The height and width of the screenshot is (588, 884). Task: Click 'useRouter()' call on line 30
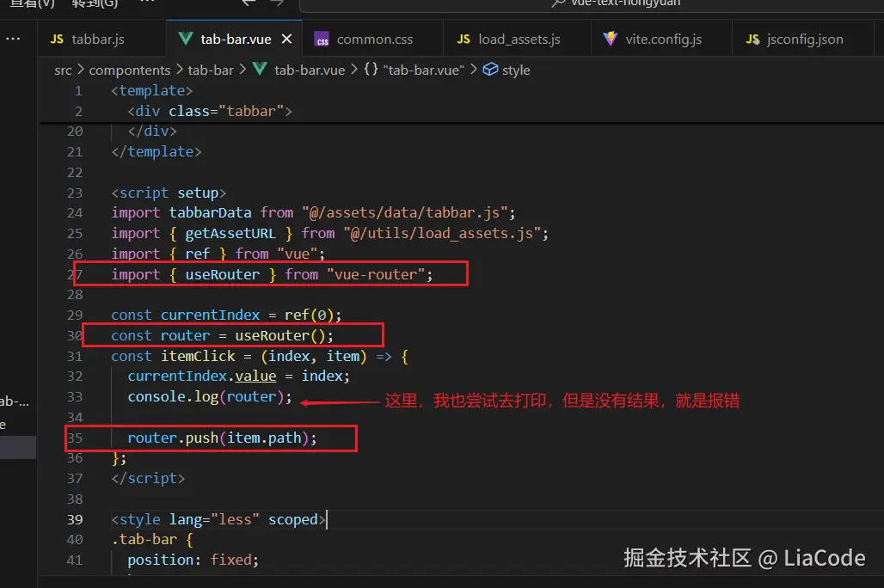[280, 335]
